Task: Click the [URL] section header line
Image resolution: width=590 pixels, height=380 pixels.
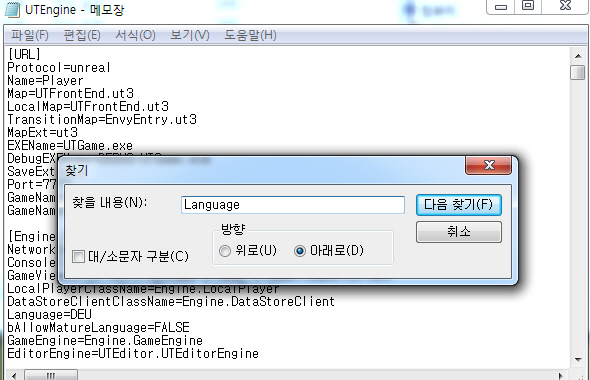Action: point(24,55)
